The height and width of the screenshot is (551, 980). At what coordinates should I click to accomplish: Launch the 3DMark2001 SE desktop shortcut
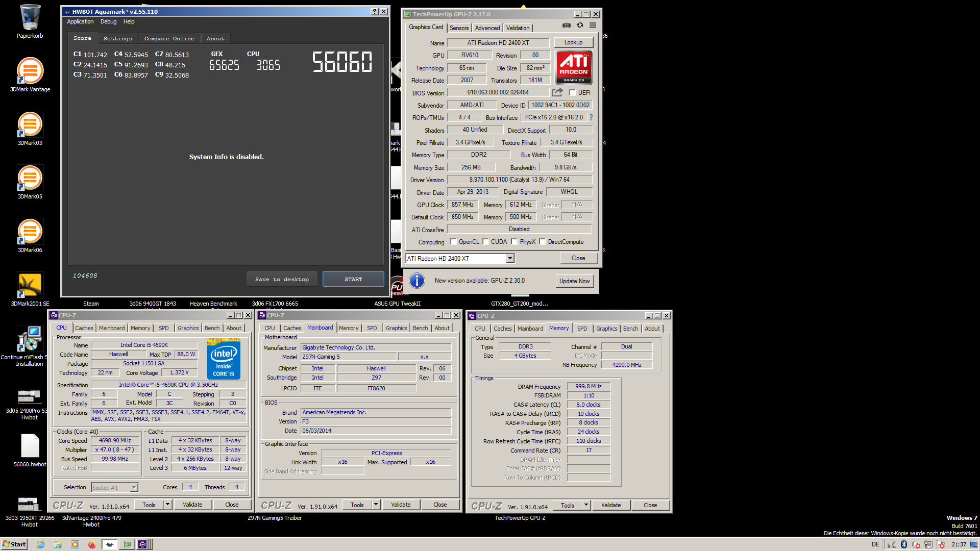click(x=30, y=289)
